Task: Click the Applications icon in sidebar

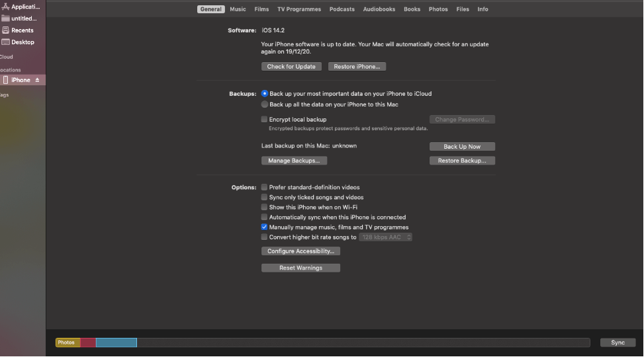Action: click(6, 7)
